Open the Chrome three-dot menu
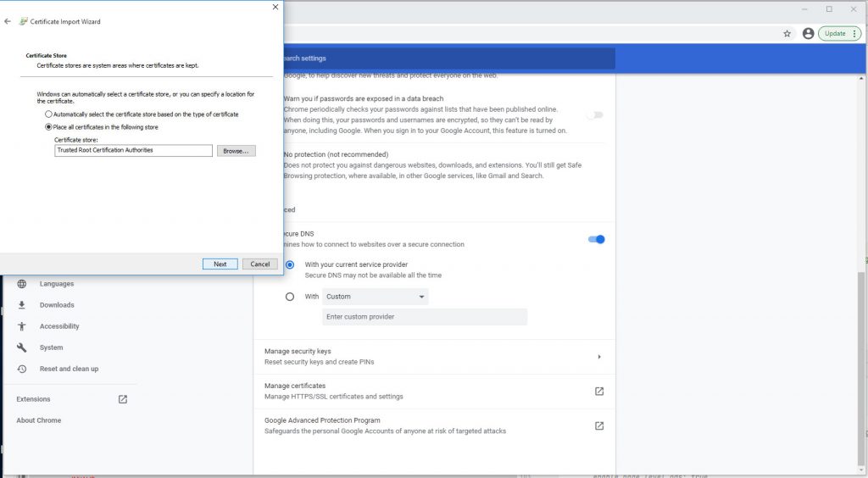Viewport: 868px width, 478px height. pos(854,33)
